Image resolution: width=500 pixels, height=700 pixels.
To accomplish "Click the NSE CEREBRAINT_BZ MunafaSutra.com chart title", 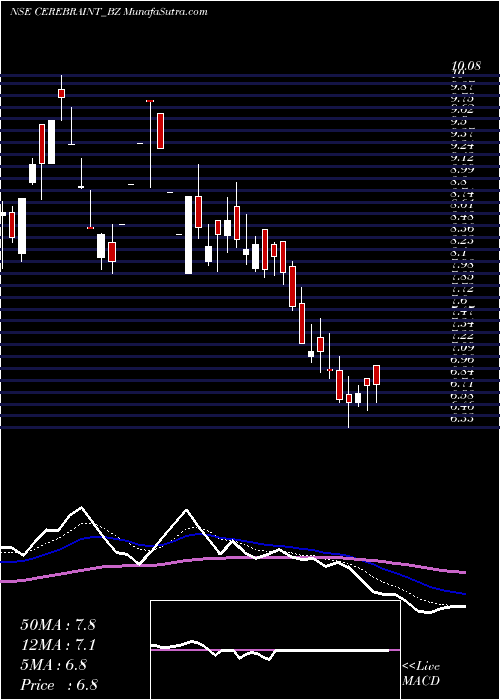I will 108,12.
